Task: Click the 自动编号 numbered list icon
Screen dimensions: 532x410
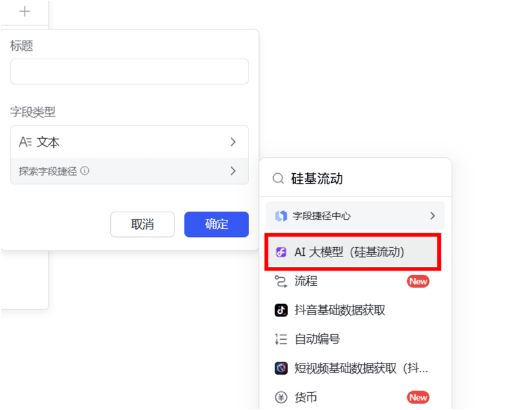Action: click(281, 339)
